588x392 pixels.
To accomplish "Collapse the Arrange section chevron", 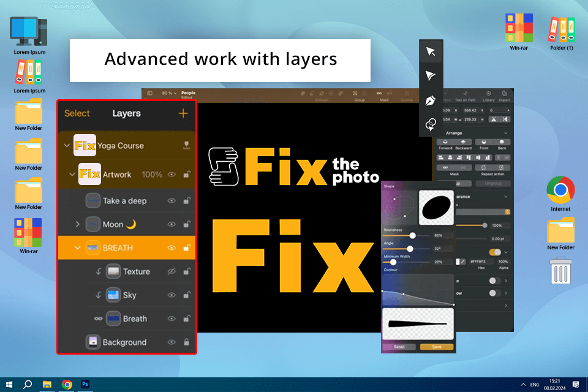I will [x=506, y=133].
